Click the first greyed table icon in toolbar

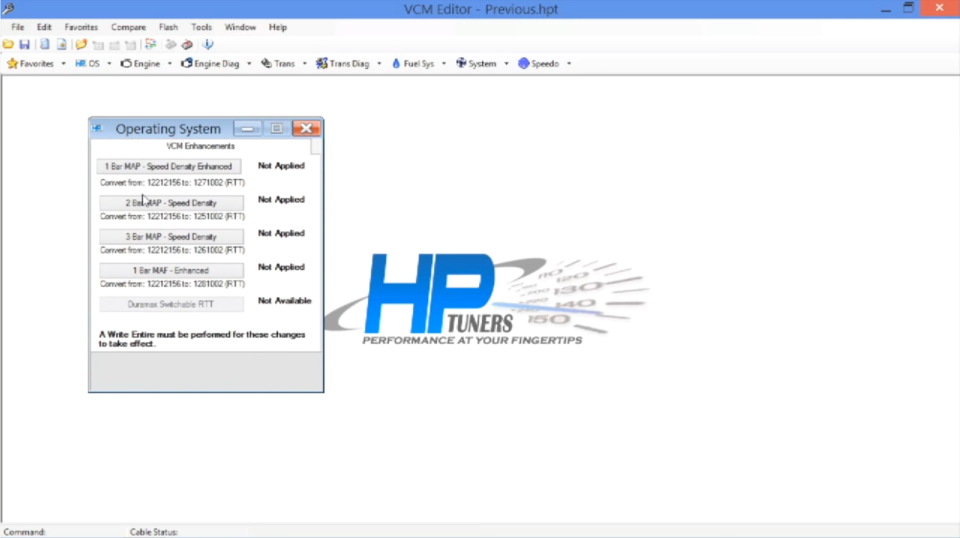[98, 45]
